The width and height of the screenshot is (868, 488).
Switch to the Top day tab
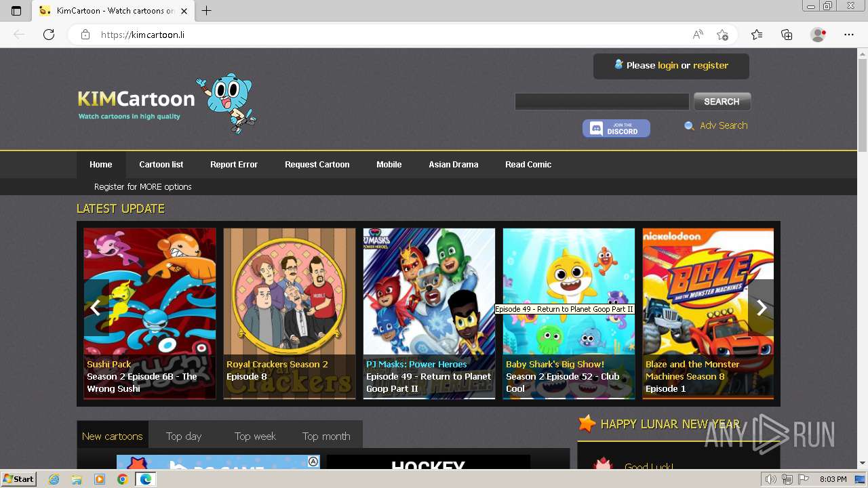[184, 436]
